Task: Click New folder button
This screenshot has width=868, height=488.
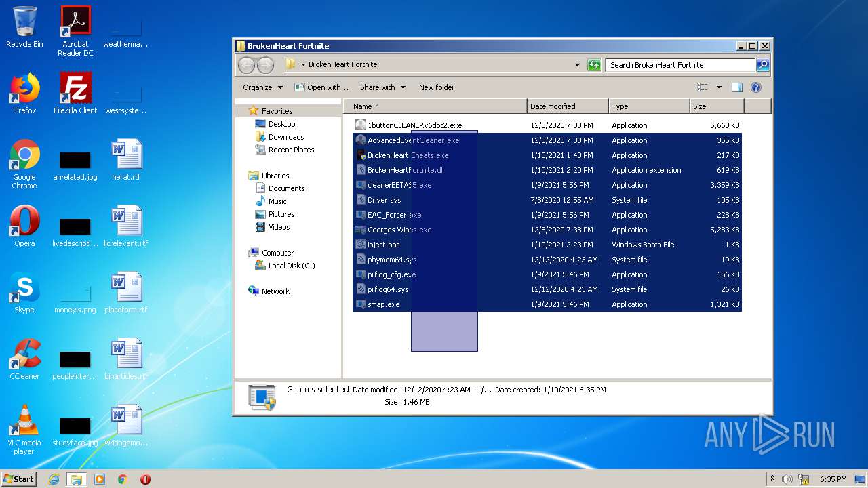Action: coord(437,87)
